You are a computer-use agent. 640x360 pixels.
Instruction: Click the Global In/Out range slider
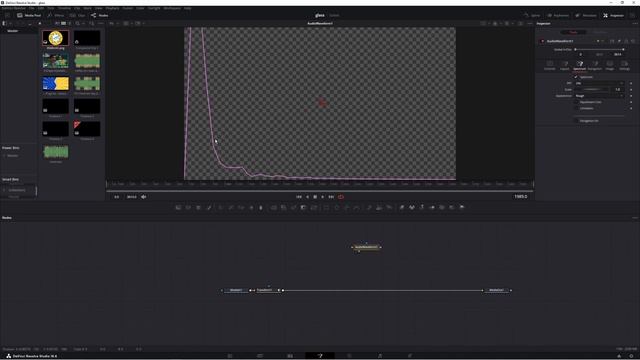click(599, 49)
